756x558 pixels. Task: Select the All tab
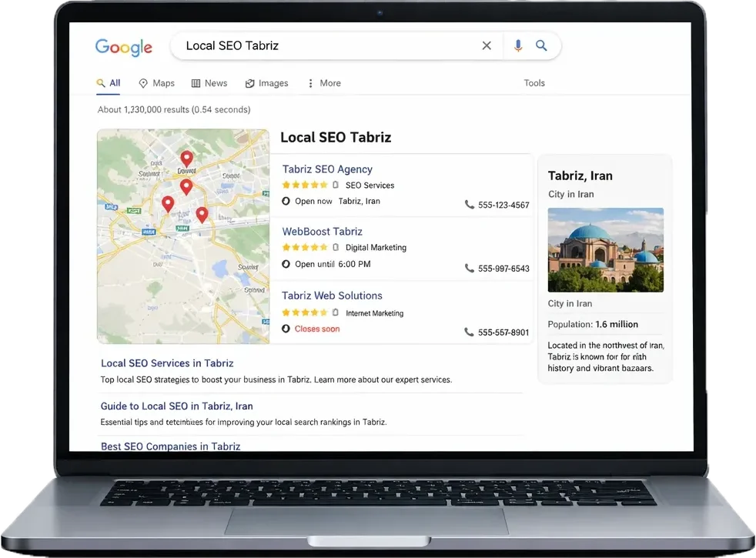coord(109,83)
